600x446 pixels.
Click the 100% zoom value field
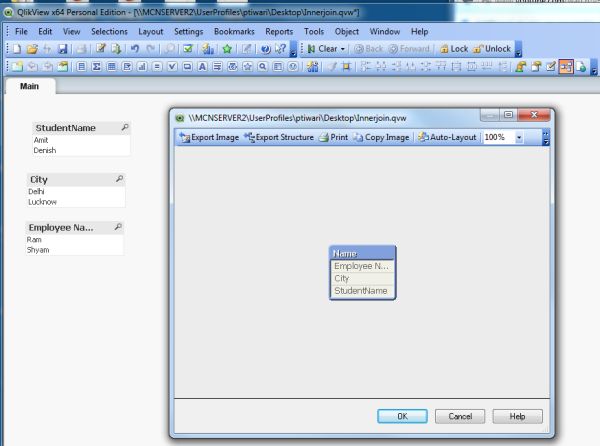tap(498, 137)
